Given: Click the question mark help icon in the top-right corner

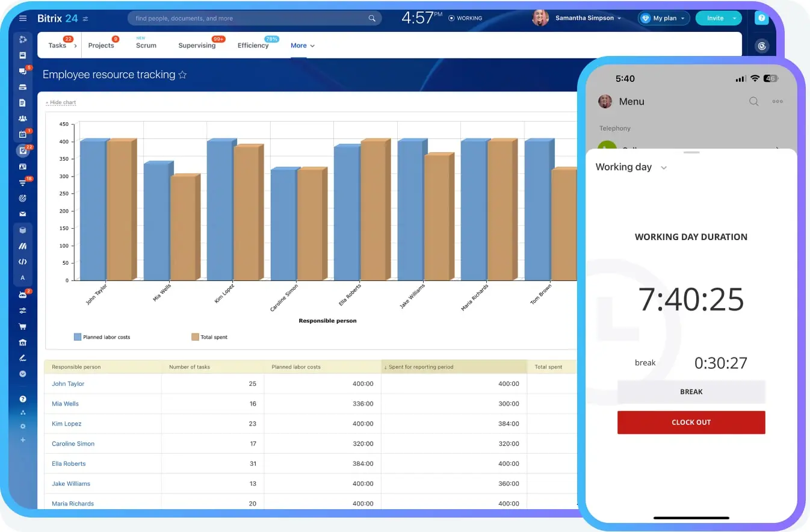Looking at the screenshot, I should click(761, 18).
